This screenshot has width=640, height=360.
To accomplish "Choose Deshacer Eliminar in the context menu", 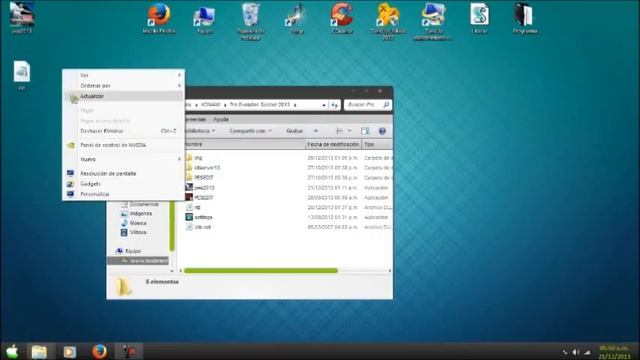I will point(123,131).
